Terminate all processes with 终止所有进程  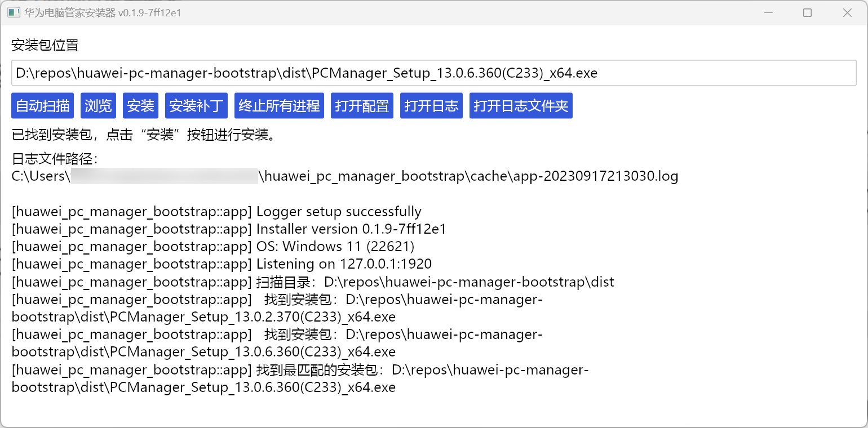pos(279,106)
